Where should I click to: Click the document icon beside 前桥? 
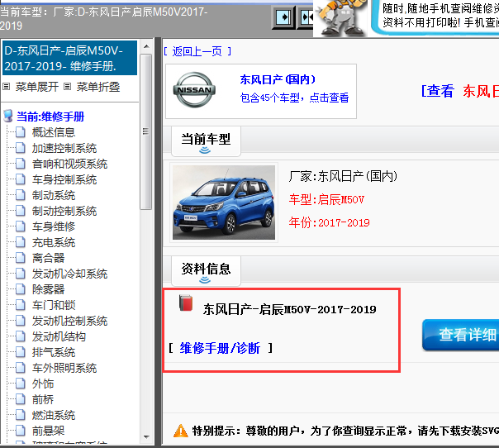pos(21,399)
